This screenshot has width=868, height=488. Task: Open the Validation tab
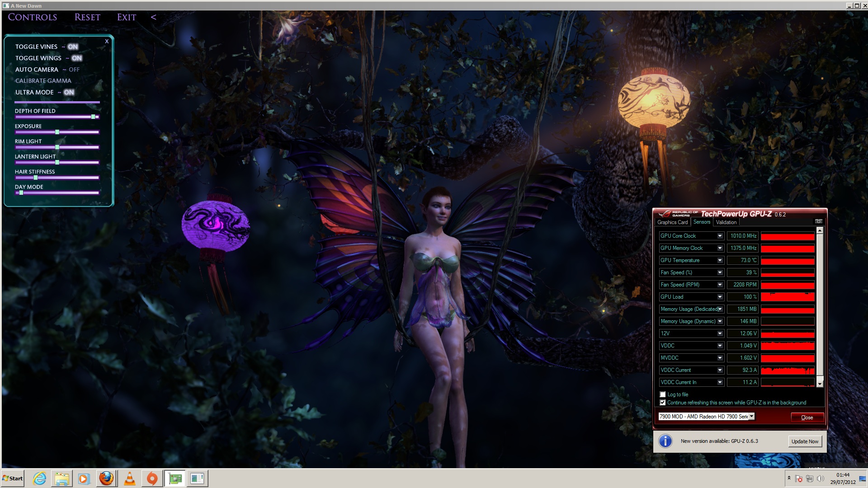point(726,222)
